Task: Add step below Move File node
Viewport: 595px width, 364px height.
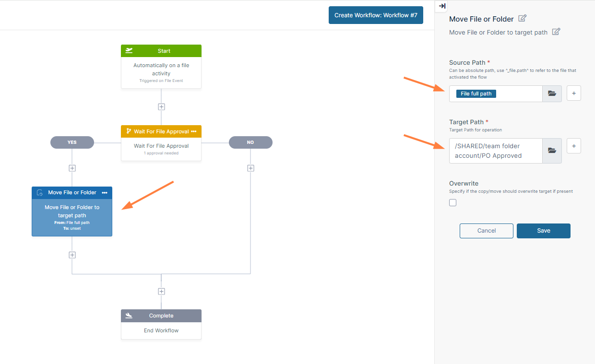Action: tap(72, 255)
